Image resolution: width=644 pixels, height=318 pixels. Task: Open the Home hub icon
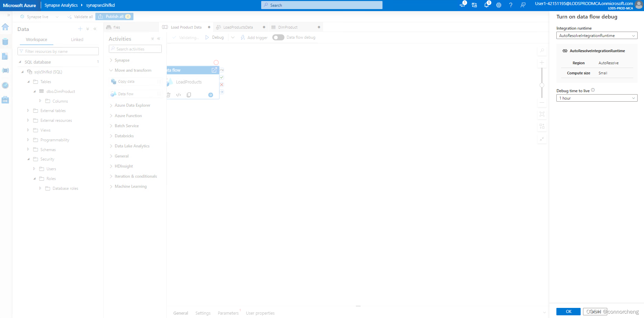pyautogui.click(x=5, y=27)
